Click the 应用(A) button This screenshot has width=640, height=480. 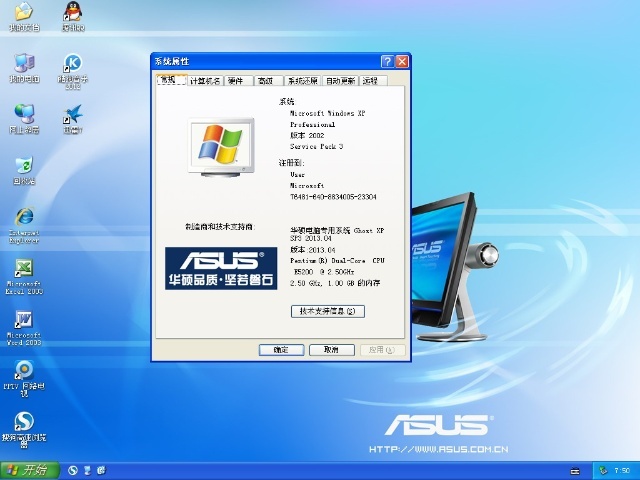[x=382, y=350]
